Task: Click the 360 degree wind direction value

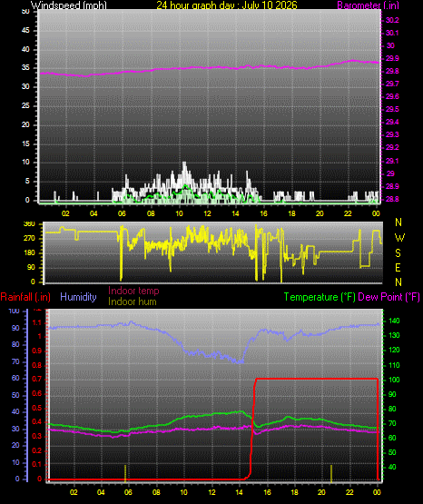Action: (x=29, y=224)
